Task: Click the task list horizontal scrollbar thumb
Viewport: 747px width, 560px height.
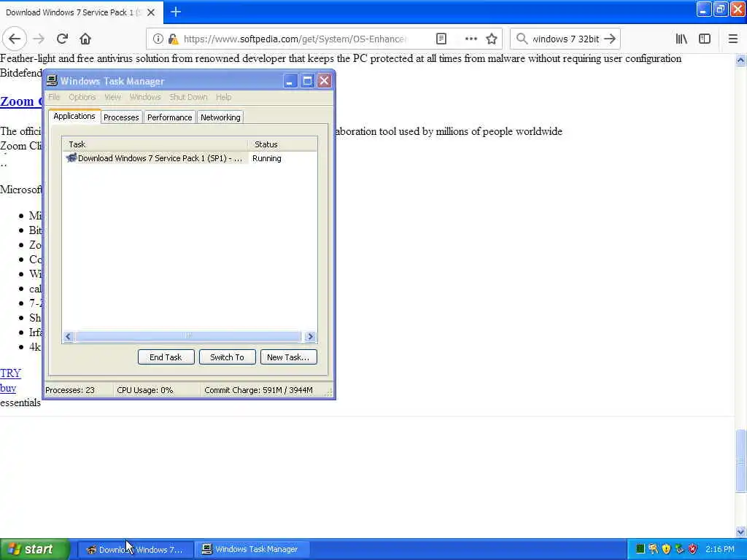Action: pos(188,337)
